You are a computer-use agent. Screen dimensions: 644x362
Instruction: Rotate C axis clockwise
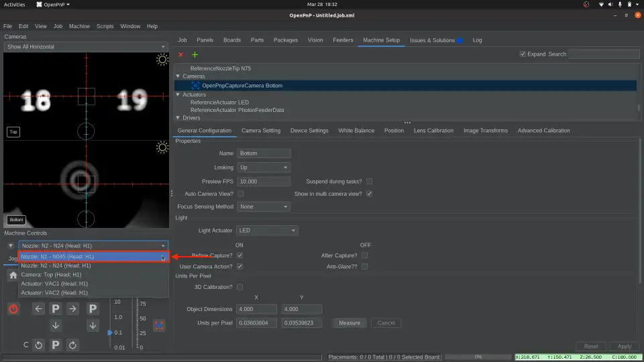point(72,345)
